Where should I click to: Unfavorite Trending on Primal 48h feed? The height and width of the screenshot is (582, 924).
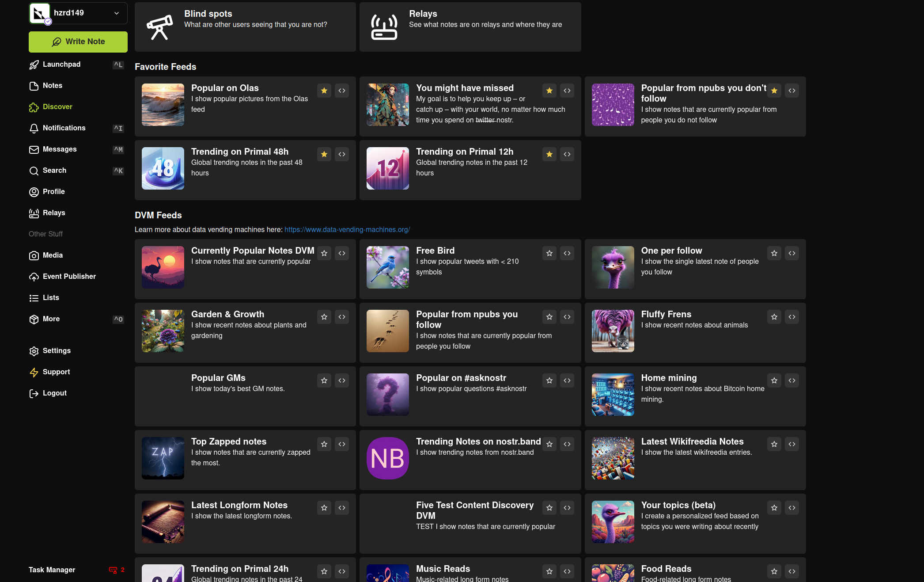324,154
